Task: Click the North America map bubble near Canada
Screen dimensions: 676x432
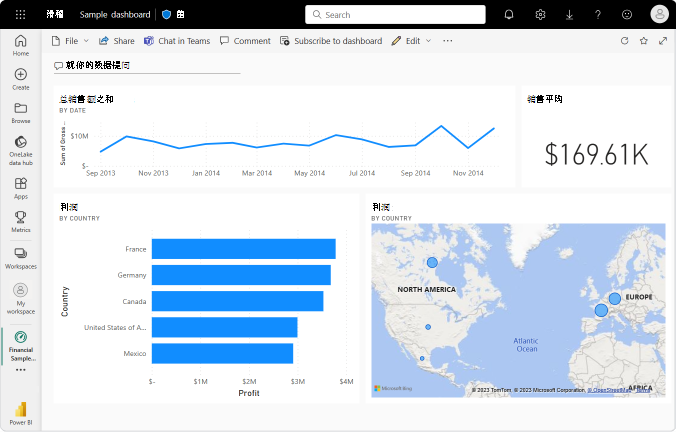Action: point(432,262)
